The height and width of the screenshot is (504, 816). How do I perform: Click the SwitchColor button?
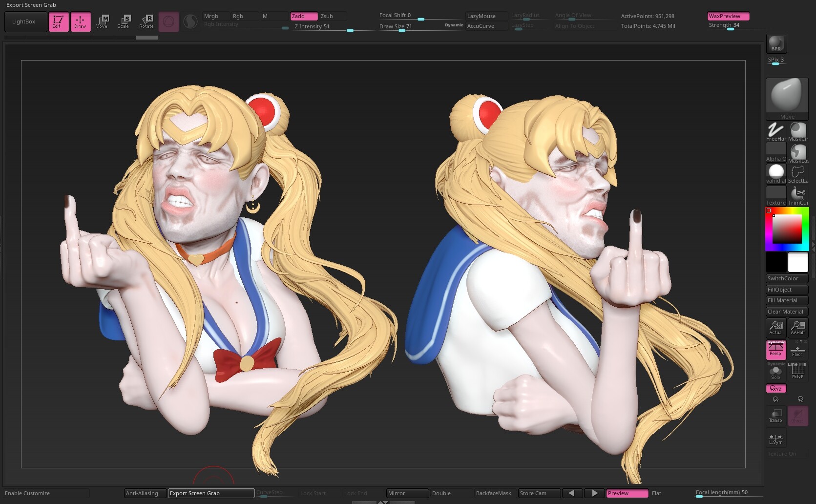click(x=787, y=279)
